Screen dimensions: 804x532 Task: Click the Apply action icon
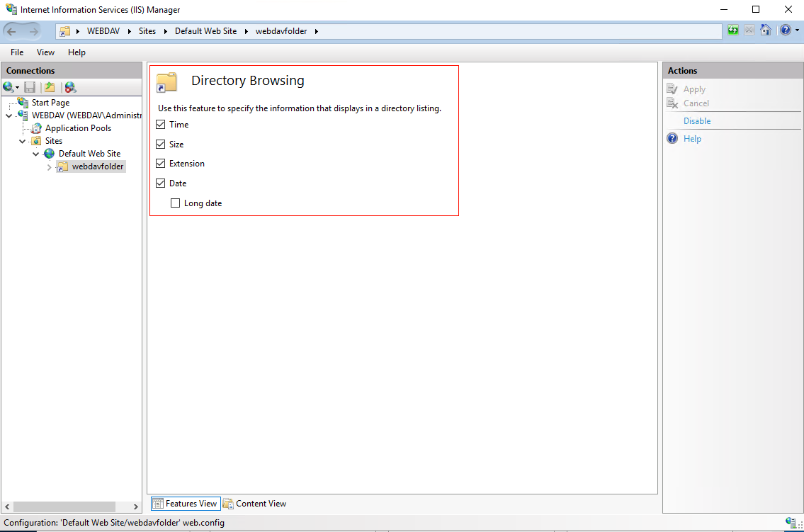tap(672, 89)
